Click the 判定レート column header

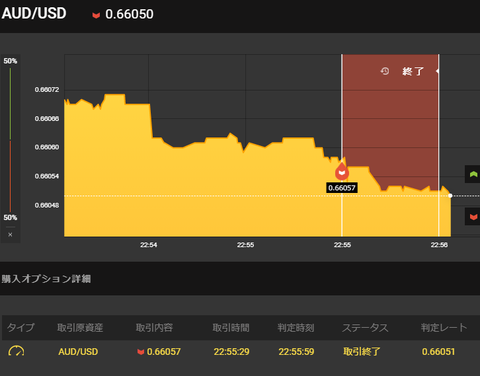pyautogui.click(x=444, y=328)
